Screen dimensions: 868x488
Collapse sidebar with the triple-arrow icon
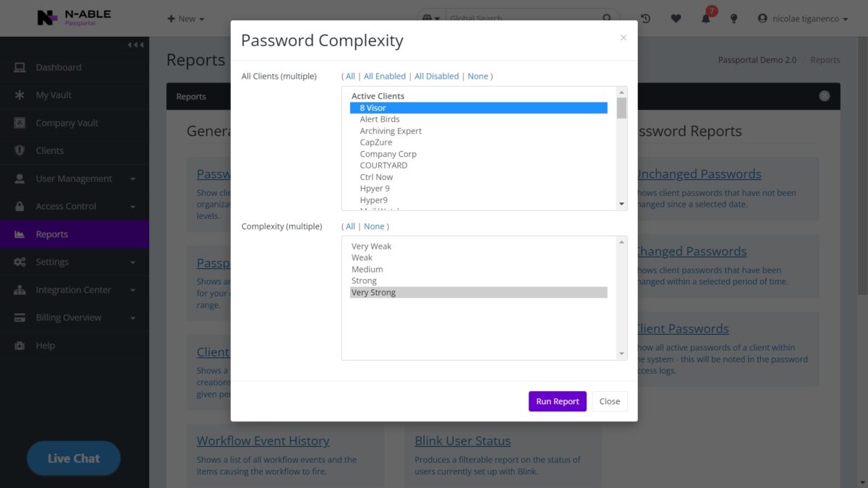(x=135, y=45)
